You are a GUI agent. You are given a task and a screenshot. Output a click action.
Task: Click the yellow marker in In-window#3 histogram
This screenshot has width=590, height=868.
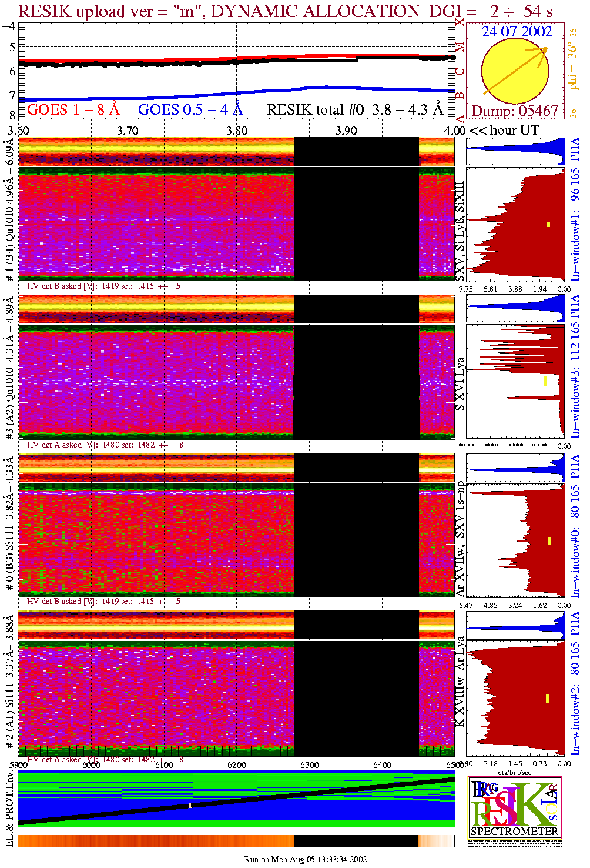(x=545, y=381)
